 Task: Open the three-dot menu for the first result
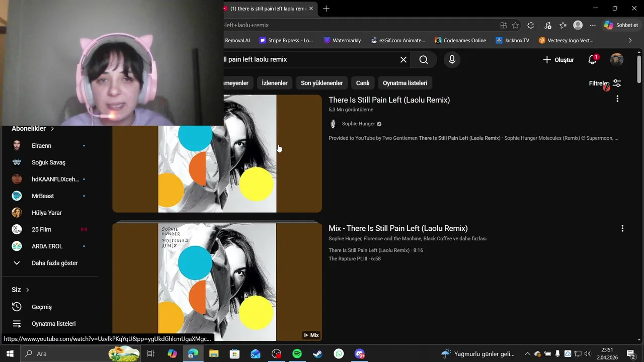click(x=617, y=99)
